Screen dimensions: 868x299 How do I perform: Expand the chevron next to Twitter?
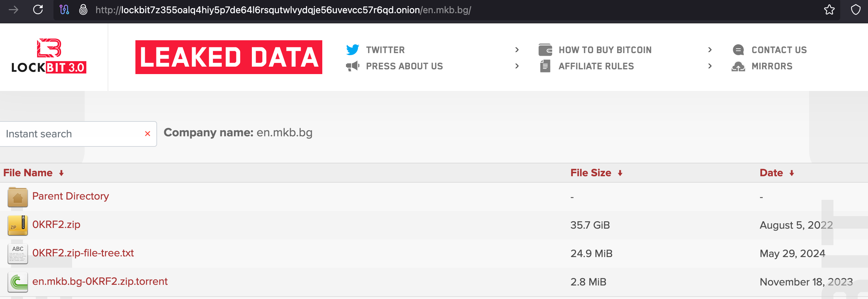(x=517, y=50)
